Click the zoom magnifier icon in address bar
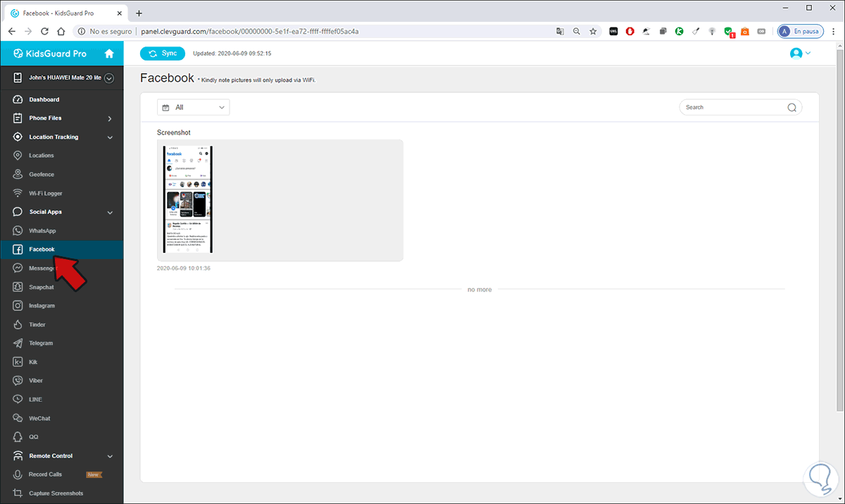The height and width of the screenshot is (504, 845). [577, 32]
